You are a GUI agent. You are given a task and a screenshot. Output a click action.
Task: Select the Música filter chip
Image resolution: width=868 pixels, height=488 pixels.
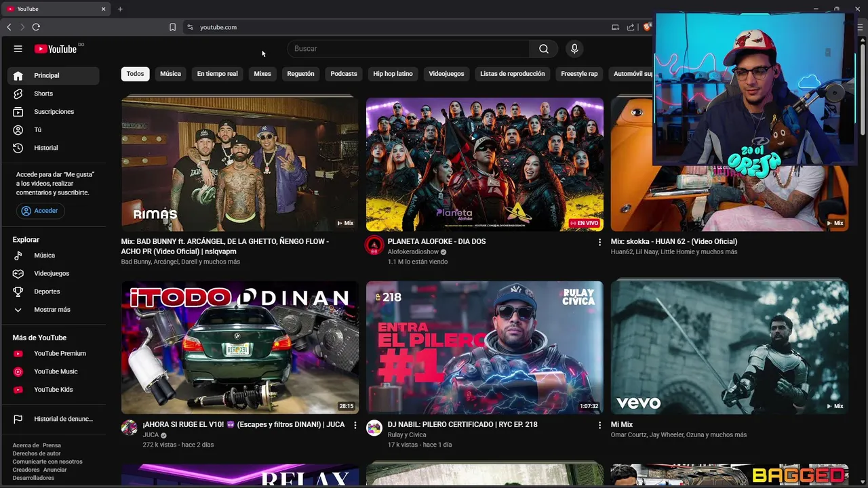[170, 74]
